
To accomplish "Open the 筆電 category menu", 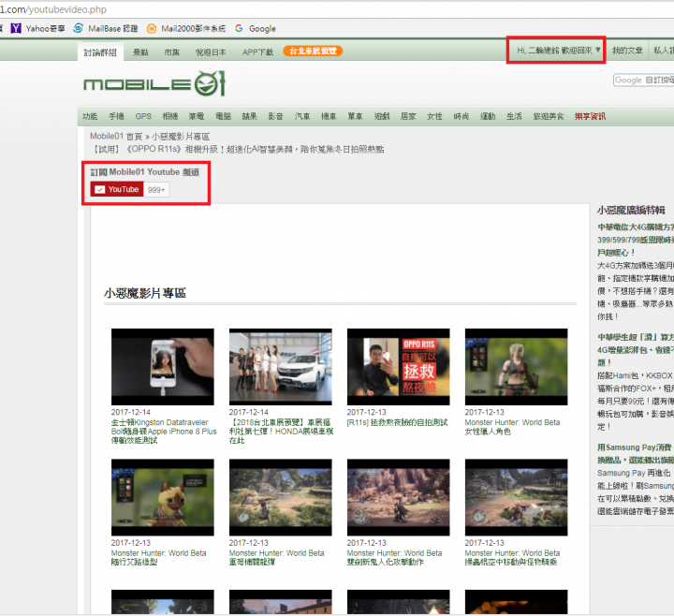I will [x=197, y=116].
